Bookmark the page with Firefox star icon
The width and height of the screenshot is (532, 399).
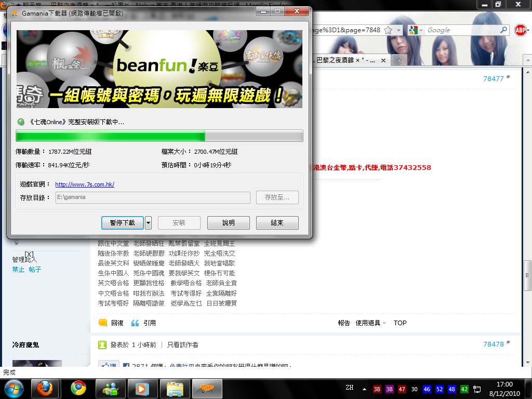[388, 30]
